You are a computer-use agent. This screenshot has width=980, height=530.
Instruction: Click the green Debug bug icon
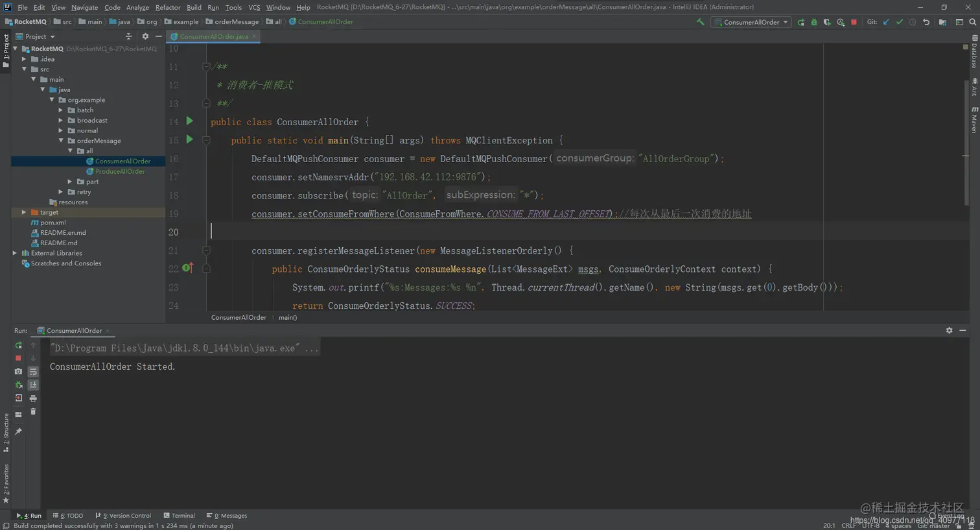pyautogui.click(x=814, y=22)
